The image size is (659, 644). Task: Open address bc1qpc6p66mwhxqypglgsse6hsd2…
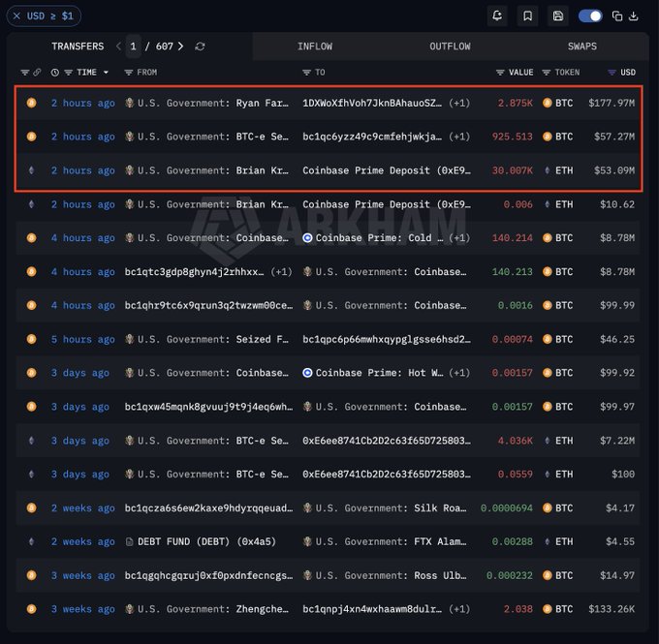[x=387, y=339]
